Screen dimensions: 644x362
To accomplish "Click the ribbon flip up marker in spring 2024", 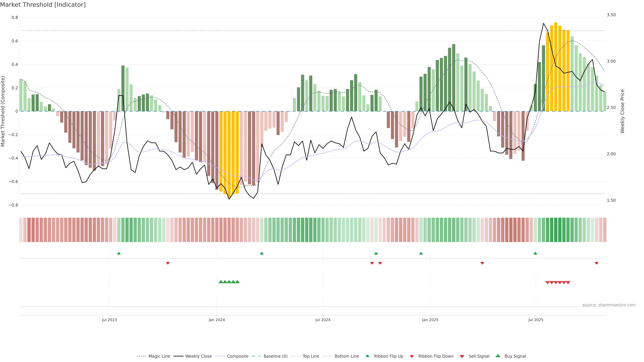I will (x=262, y=253).
